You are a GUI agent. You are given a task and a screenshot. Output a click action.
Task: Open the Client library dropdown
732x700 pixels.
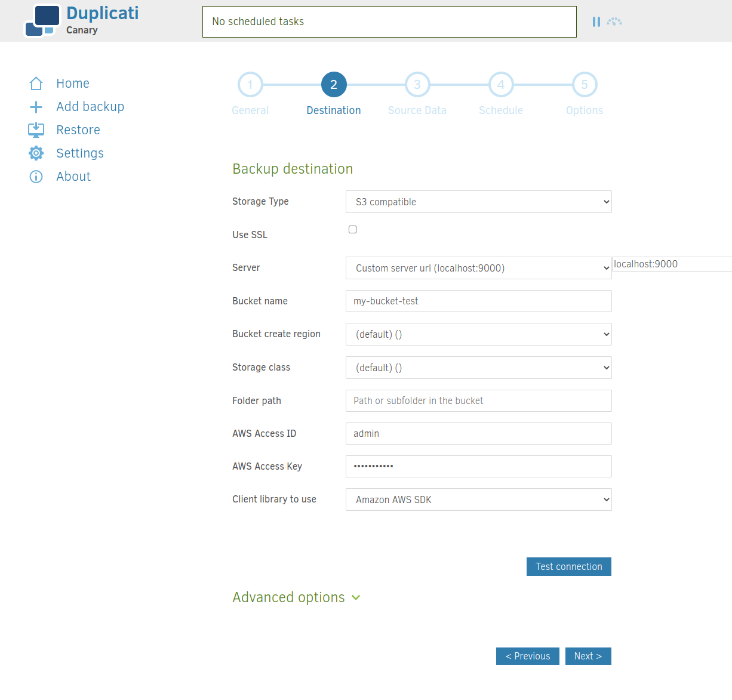[478, 499]
